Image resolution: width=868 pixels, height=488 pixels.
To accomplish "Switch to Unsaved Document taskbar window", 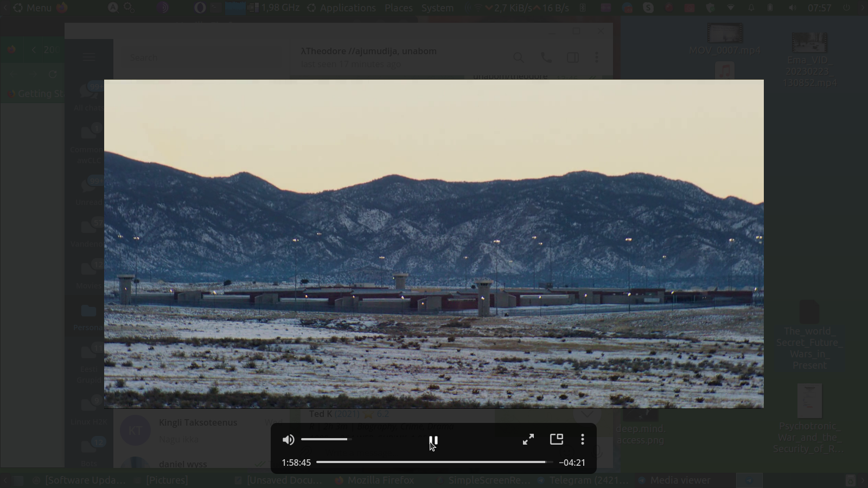I will [x=278, y=480].
